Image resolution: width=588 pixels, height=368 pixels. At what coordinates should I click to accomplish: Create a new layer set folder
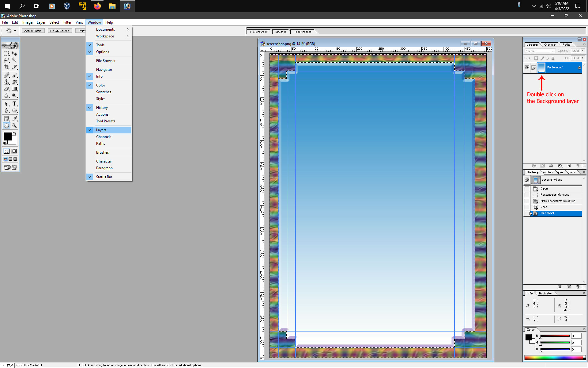tap(551, 166)
